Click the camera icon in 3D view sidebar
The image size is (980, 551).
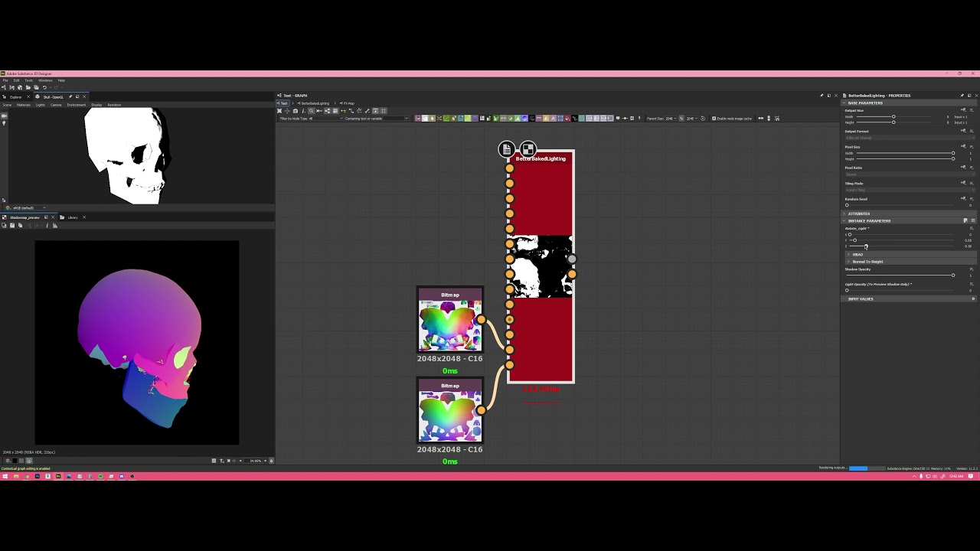(4, 116)
